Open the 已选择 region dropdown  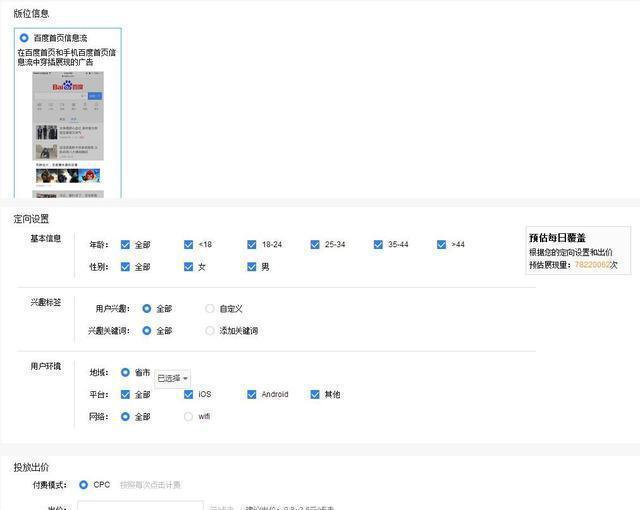tap(172, 379)
